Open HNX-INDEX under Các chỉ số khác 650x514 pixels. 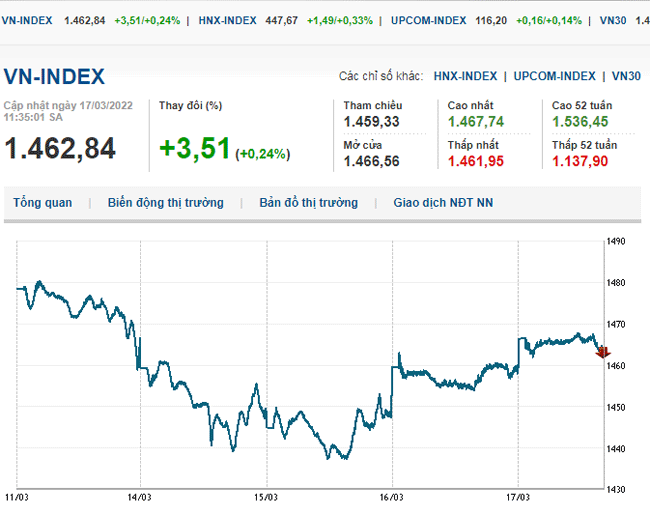465,76
